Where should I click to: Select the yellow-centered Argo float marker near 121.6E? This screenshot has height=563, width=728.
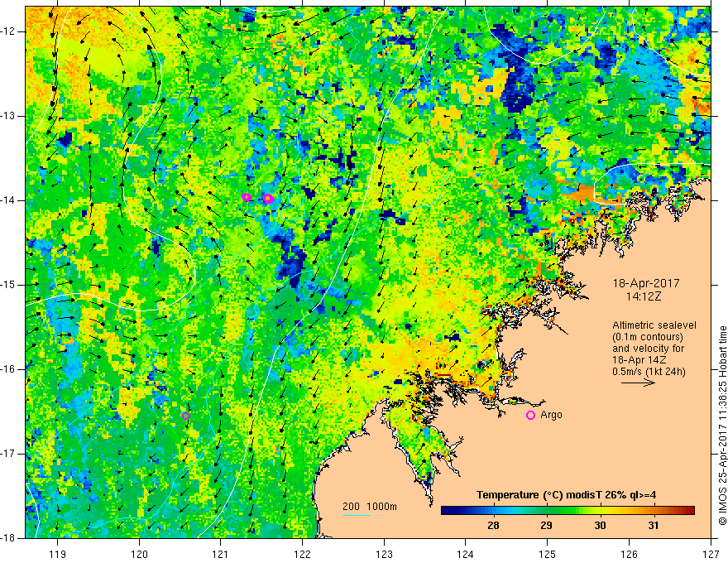[268, 199]
